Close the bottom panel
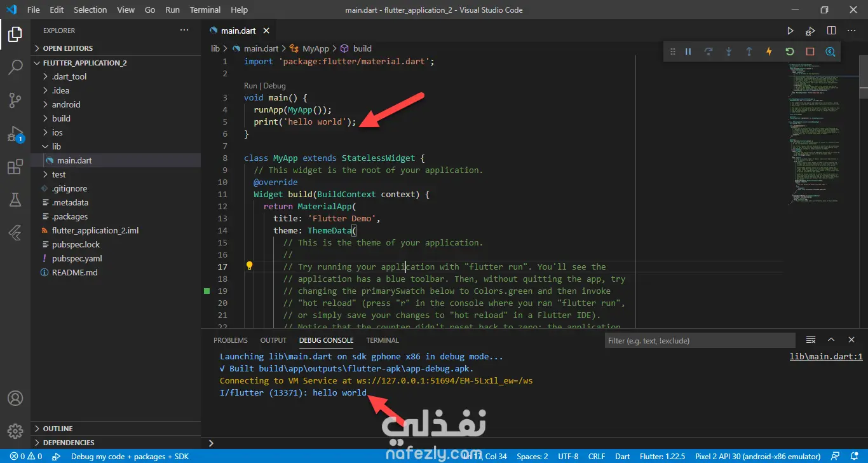This screenshot has height=463, width=868. (851, 340)
